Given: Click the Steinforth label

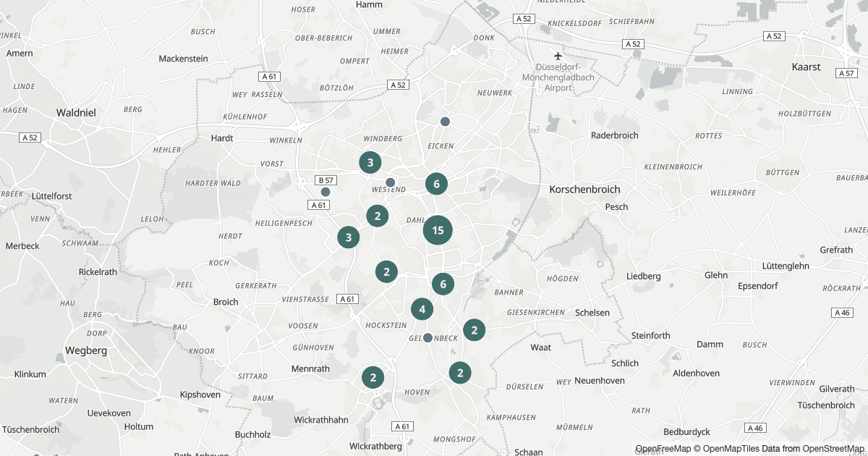Looking at the screenshot, I should (x=651, y=335).
